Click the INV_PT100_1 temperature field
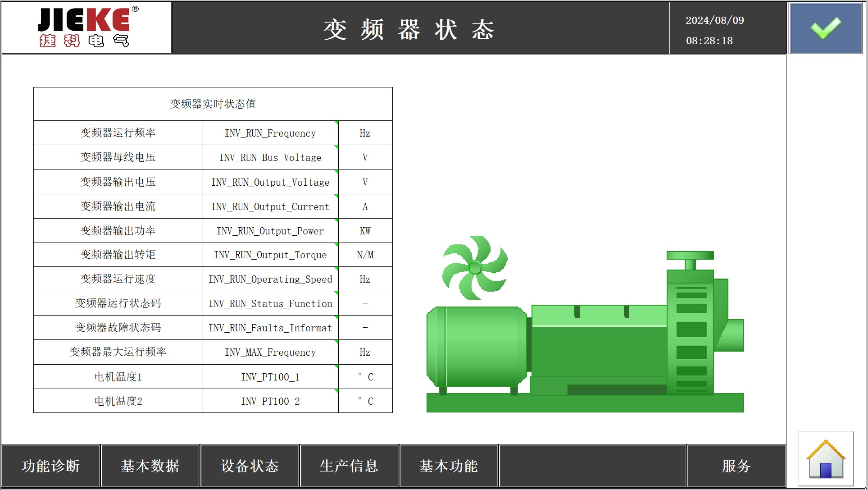The height and width of the screenshot is (490, 868). pyautogui.click(x=270, y=377)
